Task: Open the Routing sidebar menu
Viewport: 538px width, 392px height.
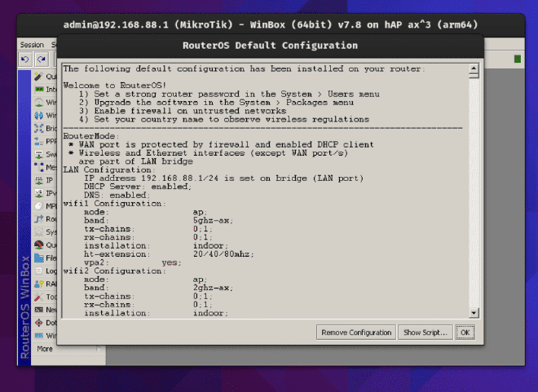Action: point(45,218)
